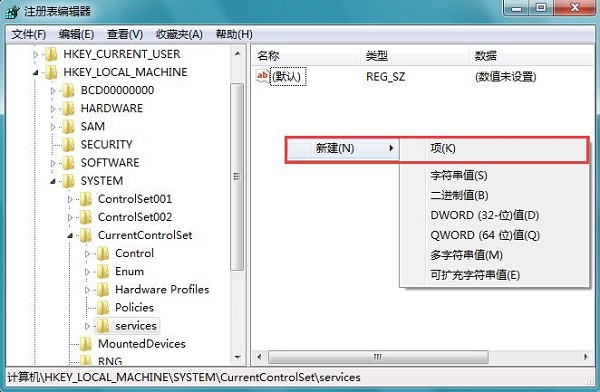The width and height of the screenshot is (600, 392).
Task: Collapse the CurrentControlSet tree node
Action: 70,236
